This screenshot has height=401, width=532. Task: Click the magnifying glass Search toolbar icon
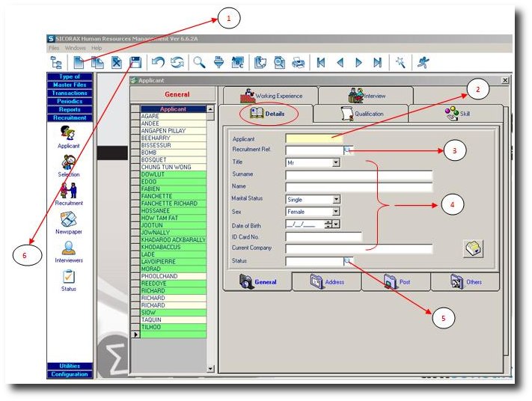tap(199, 63)
